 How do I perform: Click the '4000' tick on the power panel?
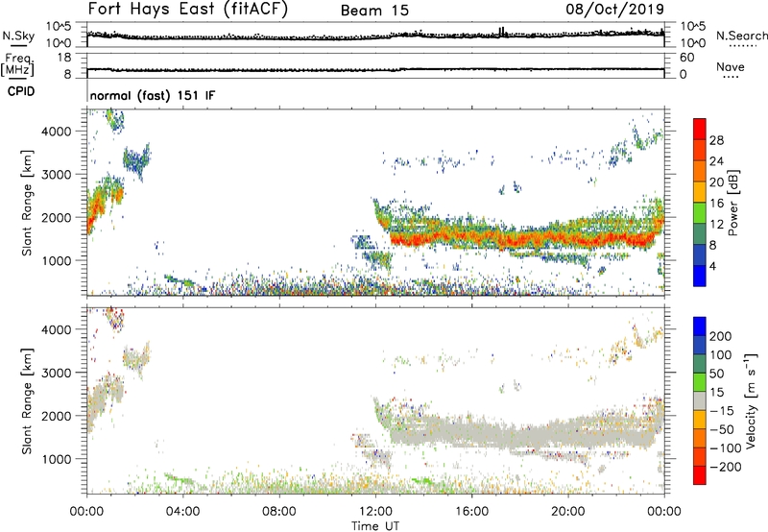(57, 132)
